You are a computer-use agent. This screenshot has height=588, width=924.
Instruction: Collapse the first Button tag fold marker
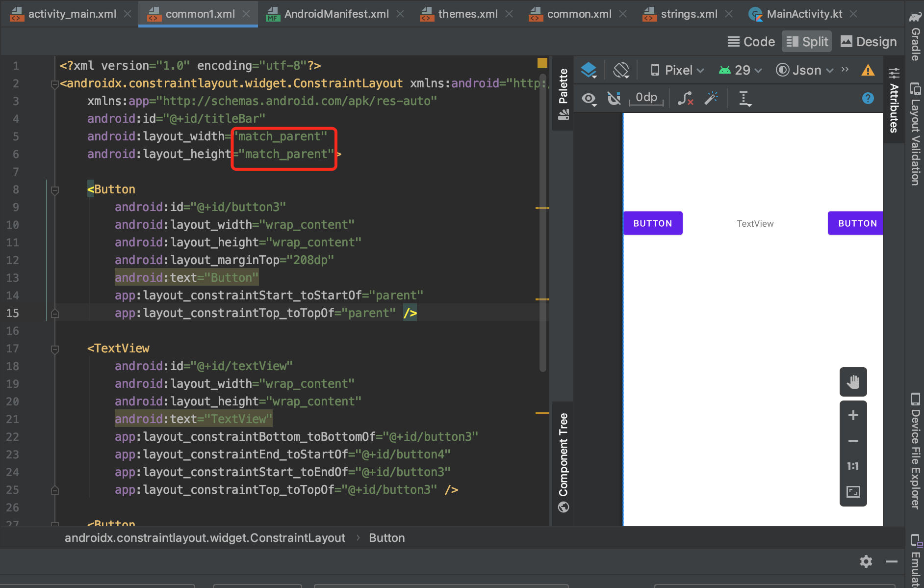(x=55, y=190)
